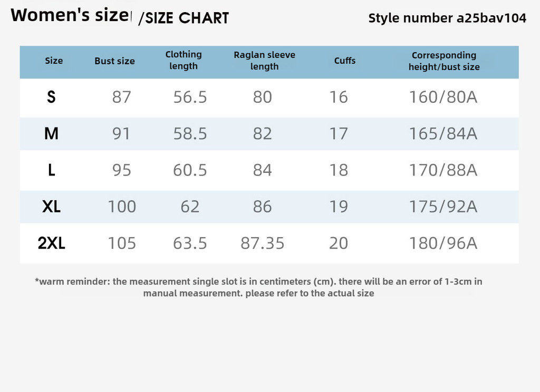Click the L size row label
The height and width of the screenshot is (392, 540).
51,170
